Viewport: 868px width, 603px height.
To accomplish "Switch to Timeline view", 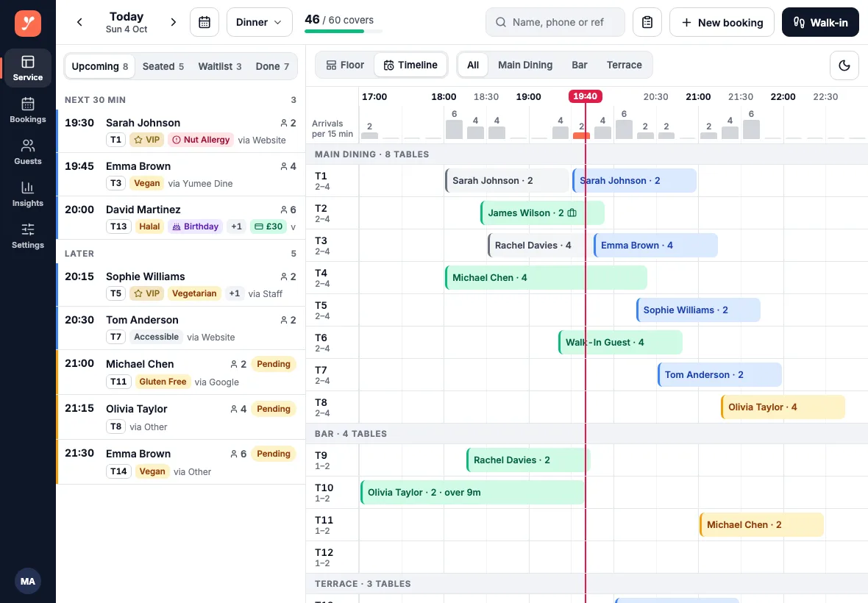I will point(410,65).
